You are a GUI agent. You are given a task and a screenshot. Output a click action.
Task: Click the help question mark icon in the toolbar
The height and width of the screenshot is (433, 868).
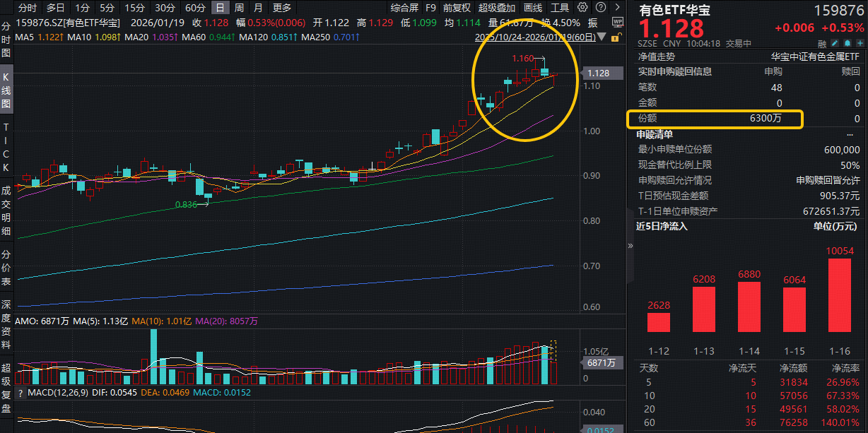pos(600,7)
